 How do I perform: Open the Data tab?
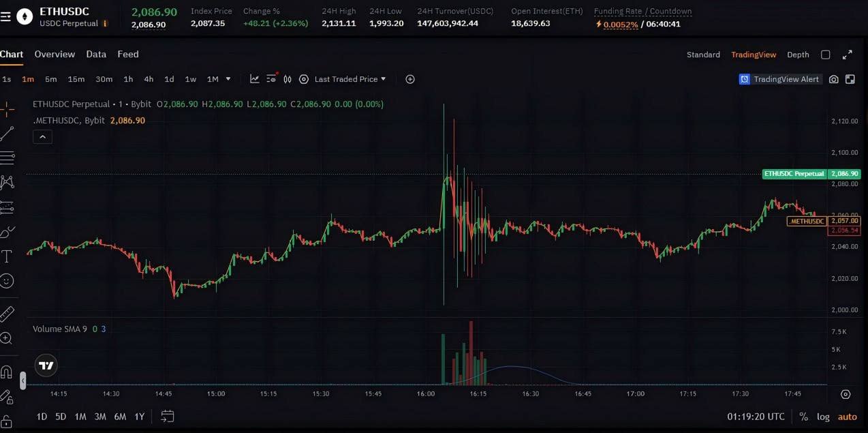tap(96, 55)
